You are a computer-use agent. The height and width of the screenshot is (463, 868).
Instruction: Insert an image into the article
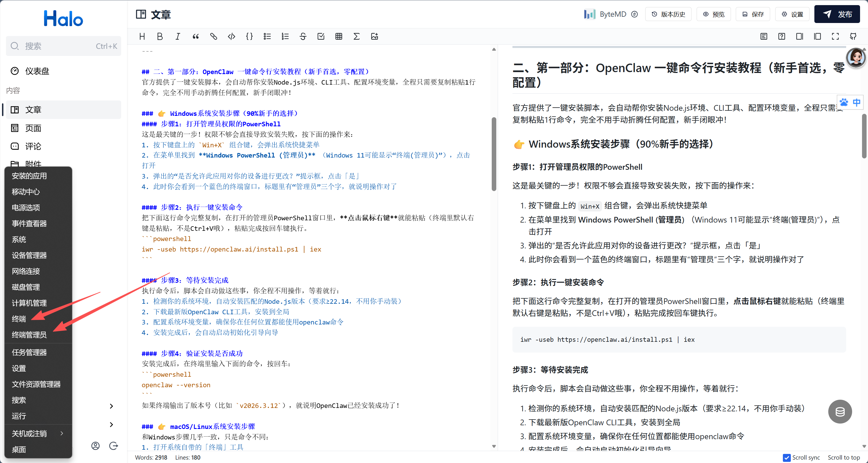tap(374, 36)
